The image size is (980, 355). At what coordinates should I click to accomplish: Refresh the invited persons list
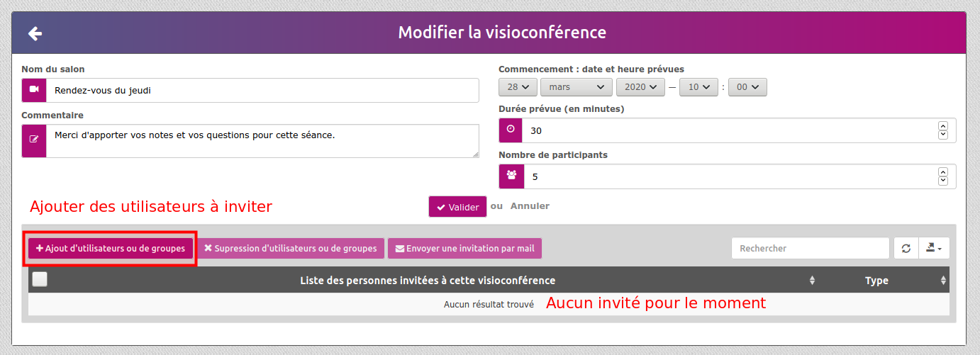[x=906, y=249]
